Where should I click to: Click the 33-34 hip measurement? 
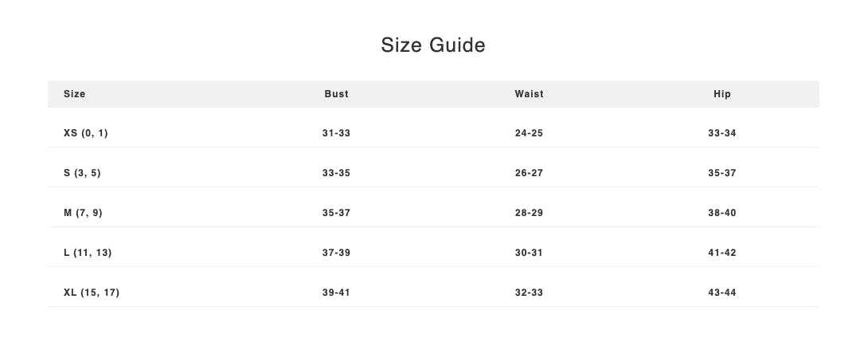tap(721, 133)
